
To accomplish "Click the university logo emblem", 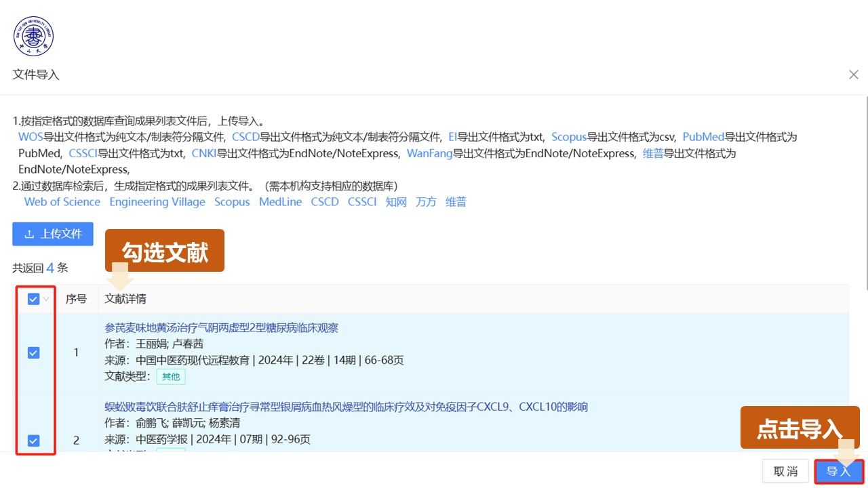I will tap(33, 36).
